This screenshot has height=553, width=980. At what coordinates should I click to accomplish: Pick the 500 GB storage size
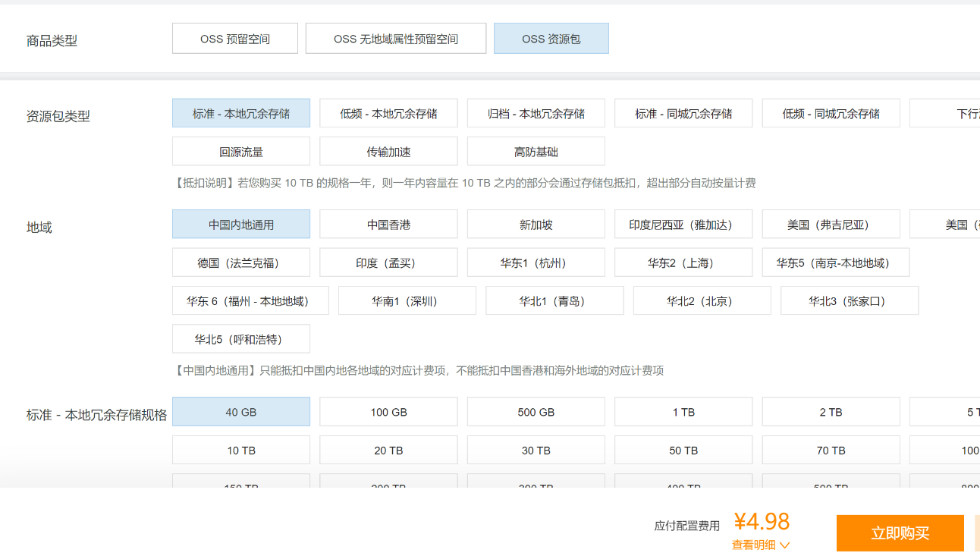[x=536, y=412]
